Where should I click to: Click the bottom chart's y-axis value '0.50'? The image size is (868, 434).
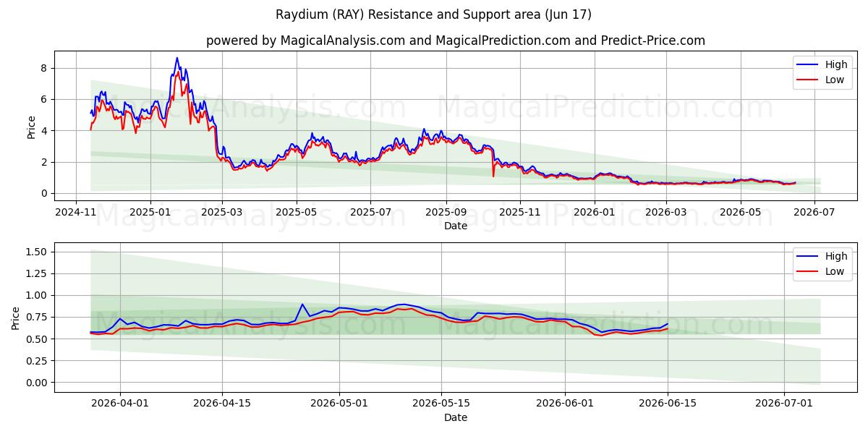coord(36,339)
